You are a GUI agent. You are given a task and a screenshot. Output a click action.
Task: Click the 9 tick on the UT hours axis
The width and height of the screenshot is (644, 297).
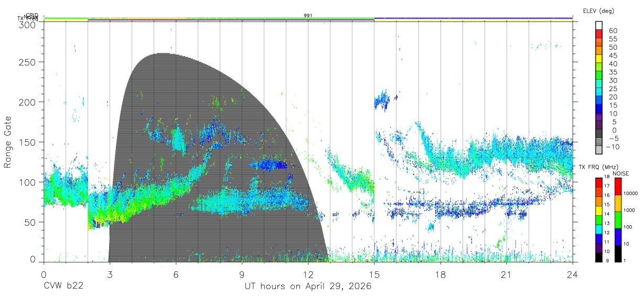pos(242,274)
